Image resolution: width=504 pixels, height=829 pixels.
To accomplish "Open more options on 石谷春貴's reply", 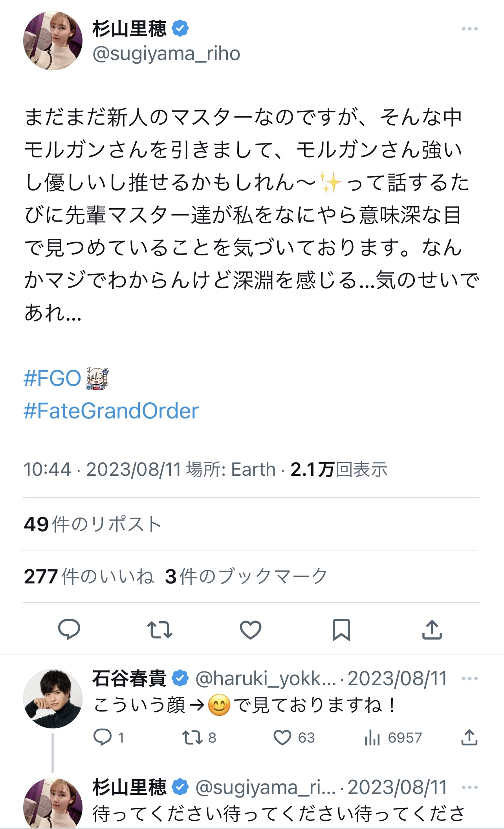I will coord(469,679).
